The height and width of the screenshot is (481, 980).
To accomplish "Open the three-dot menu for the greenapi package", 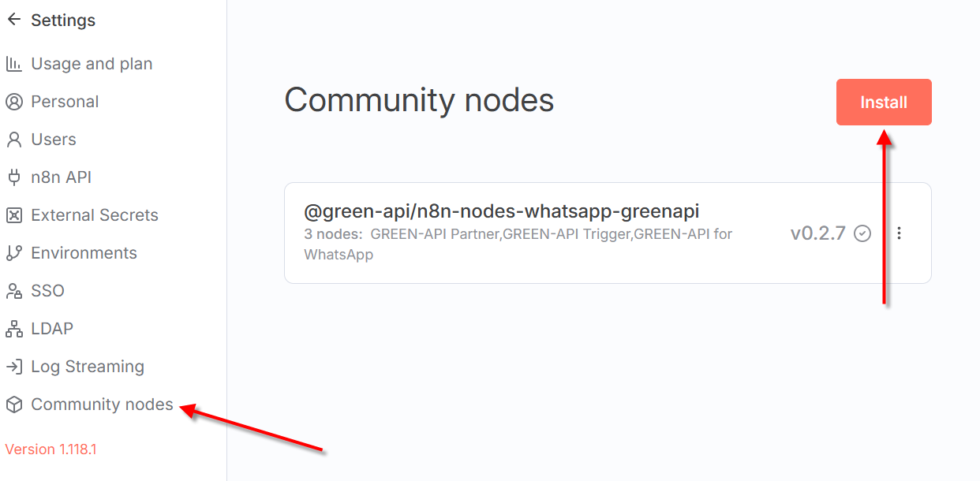I will coord(899,233).
